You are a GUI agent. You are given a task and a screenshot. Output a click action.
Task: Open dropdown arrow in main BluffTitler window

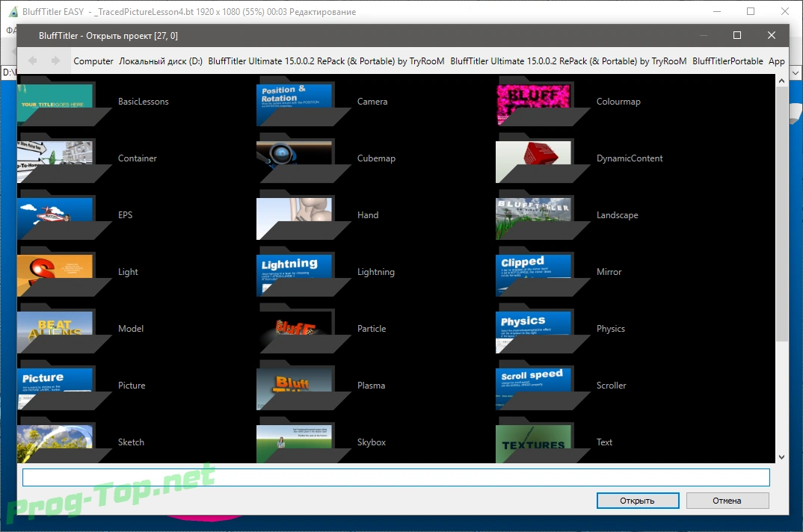click(796, 72)
